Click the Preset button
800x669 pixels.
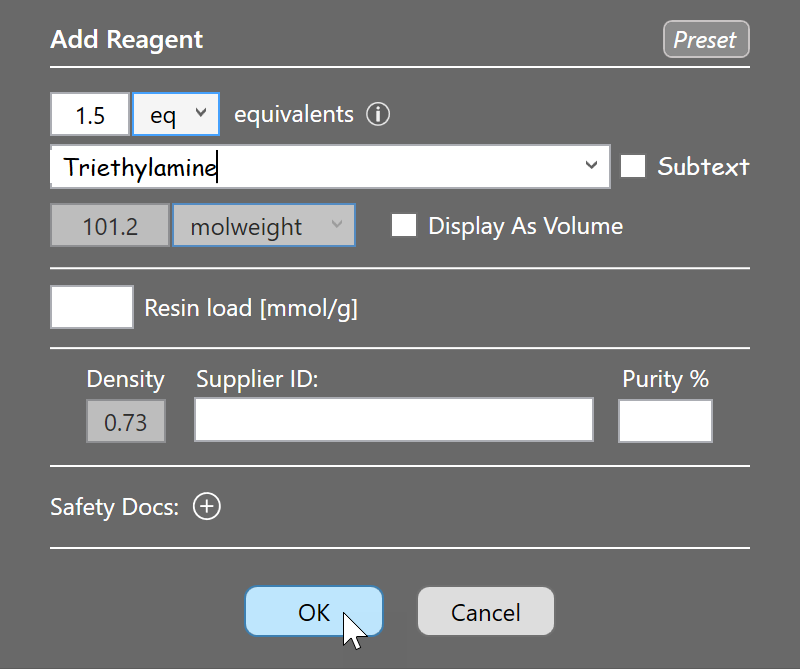coord(706,39)
